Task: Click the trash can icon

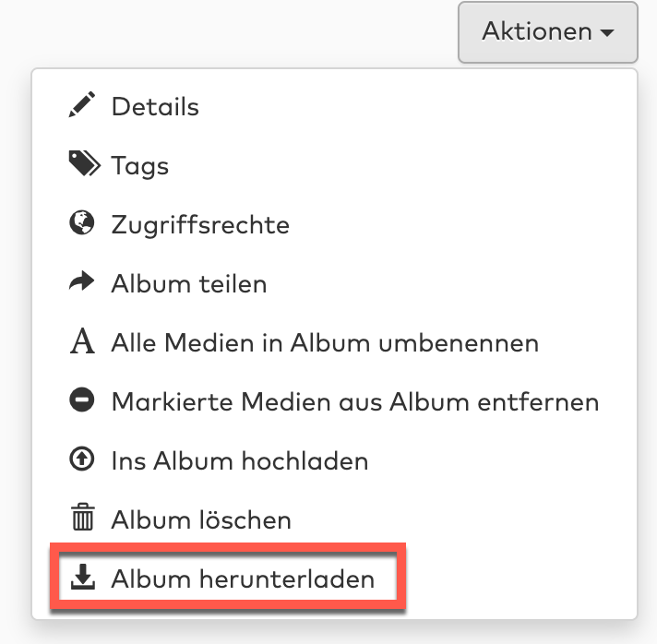Action: [82, 519]
